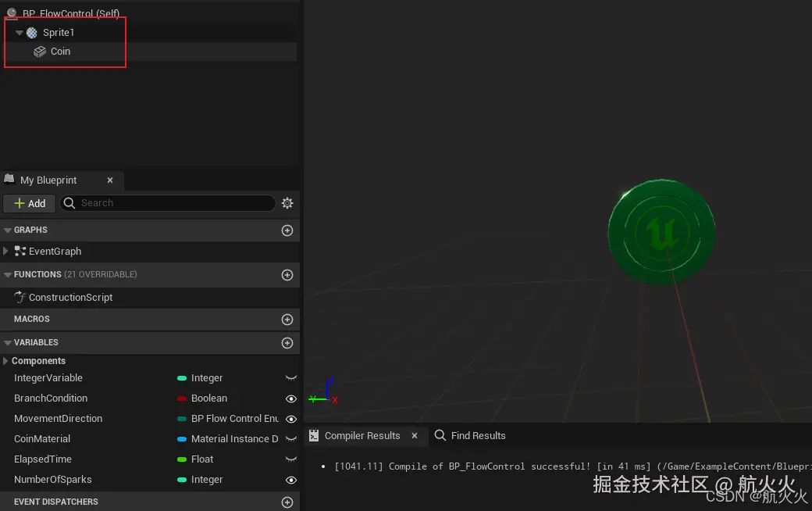Click the IntegerVariable type pill

point(182,378)
